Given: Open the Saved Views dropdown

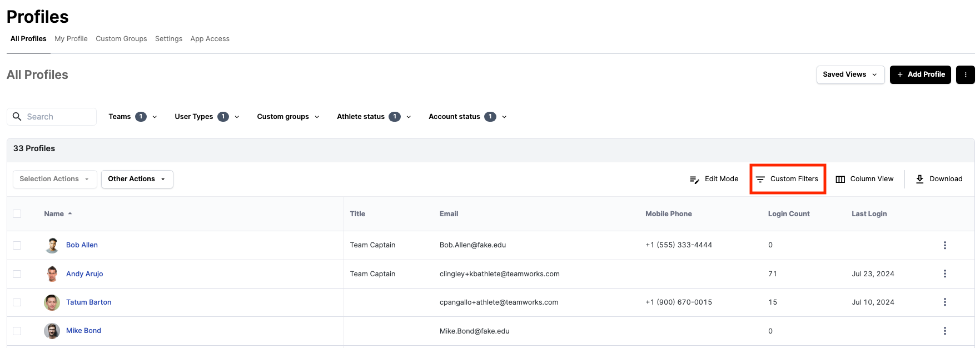Looking at the screenshot, I should coord(850,74).
